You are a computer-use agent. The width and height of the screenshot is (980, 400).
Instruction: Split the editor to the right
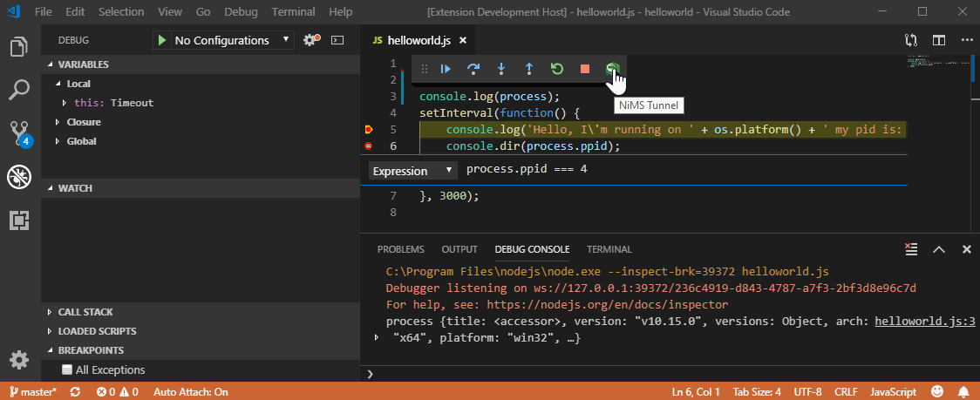[x=939, y=40]
